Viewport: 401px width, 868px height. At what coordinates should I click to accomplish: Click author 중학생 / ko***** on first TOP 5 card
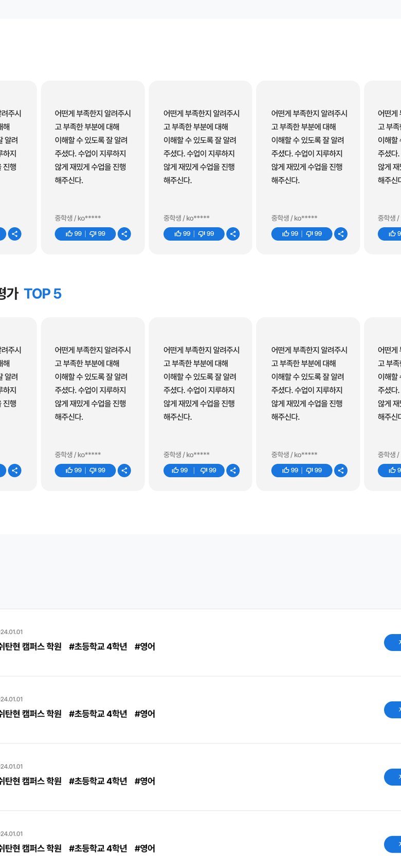coord(78,455)
